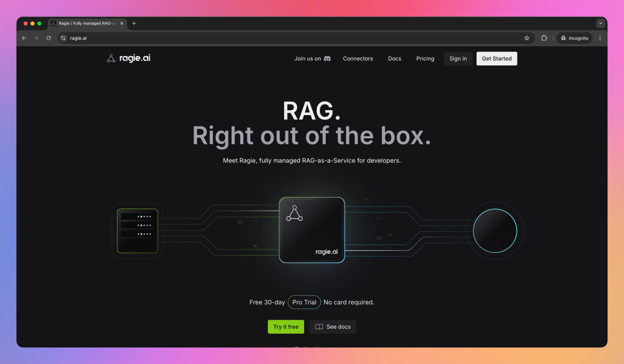624x364 pixels.
Task: Click the Try it free button
Action: point(285,327)
